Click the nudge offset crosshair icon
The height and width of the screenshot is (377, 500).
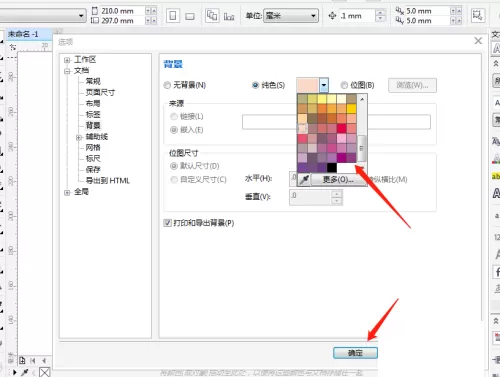tap(332, 16)
